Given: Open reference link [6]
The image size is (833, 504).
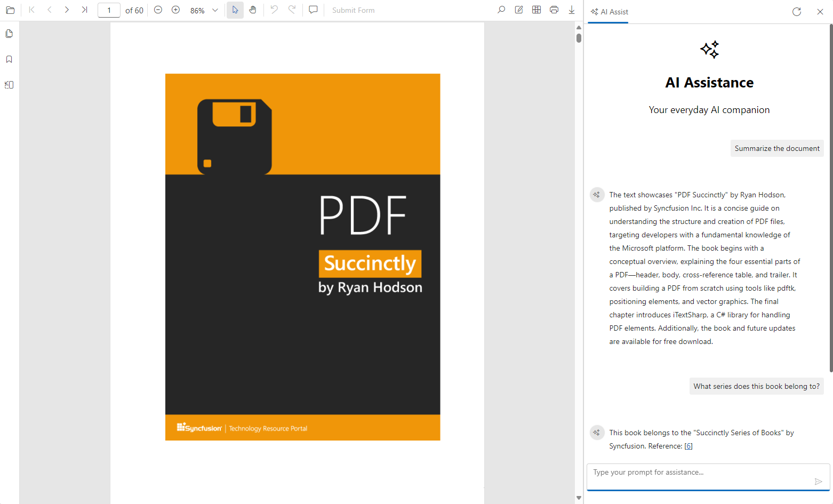Looking at the screenshot, I should pos(688,446).
